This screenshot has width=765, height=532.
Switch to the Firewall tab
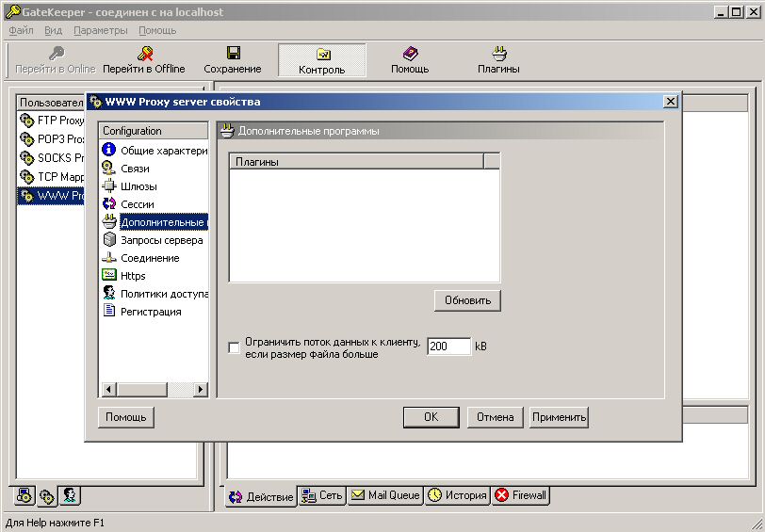[521, 495]
